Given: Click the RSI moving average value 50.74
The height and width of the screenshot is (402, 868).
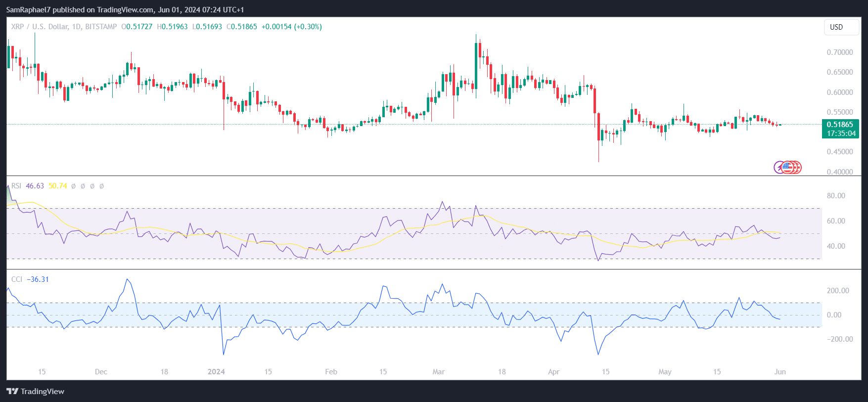Looking at the screenshot, I should 58,186.
